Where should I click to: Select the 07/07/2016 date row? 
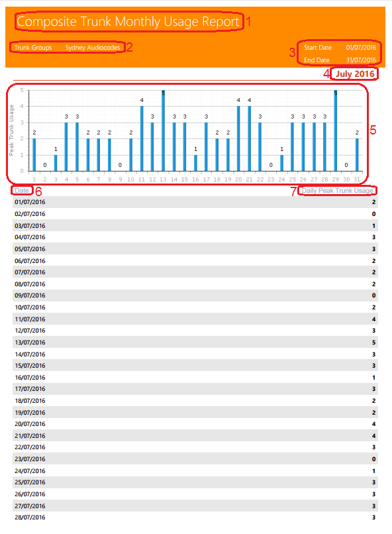195,272
